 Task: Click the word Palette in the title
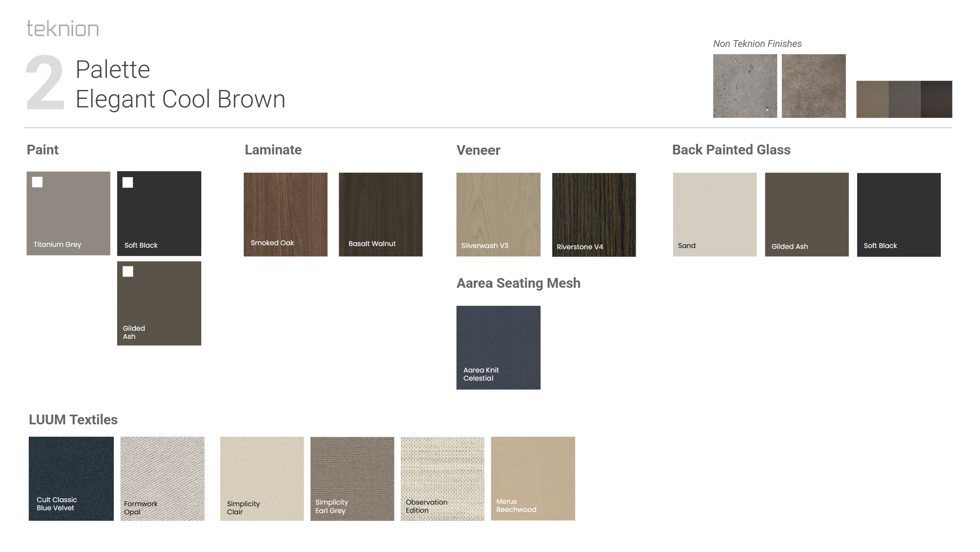point(113,69)
